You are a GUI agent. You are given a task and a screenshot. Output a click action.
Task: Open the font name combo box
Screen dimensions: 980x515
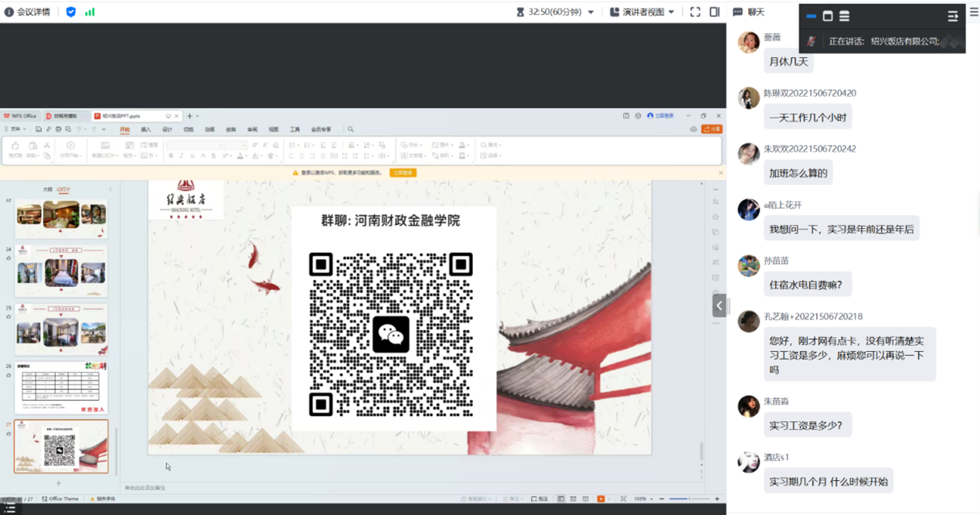tap(195, 145)
